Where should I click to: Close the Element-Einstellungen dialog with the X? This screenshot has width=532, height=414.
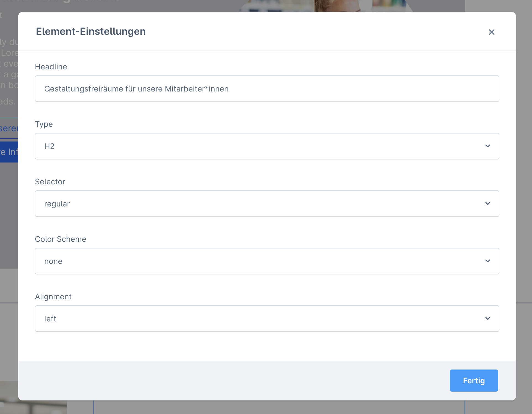coord(491,32)
